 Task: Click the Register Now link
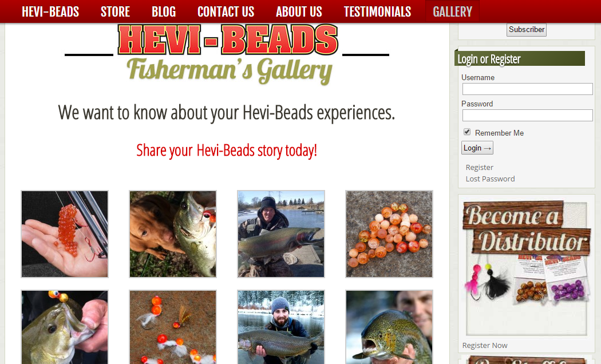click(x=484, y=346)
